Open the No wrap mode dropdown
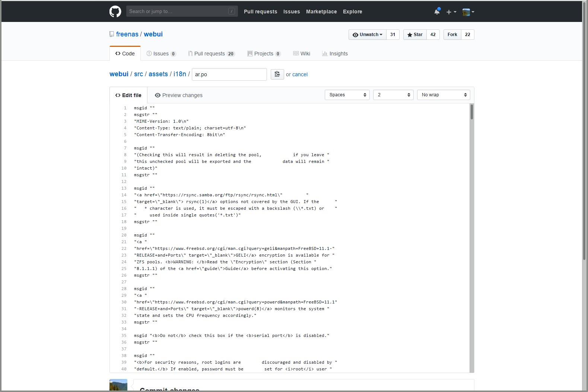This screenshot has width=588, height=392. coord(443,95)
